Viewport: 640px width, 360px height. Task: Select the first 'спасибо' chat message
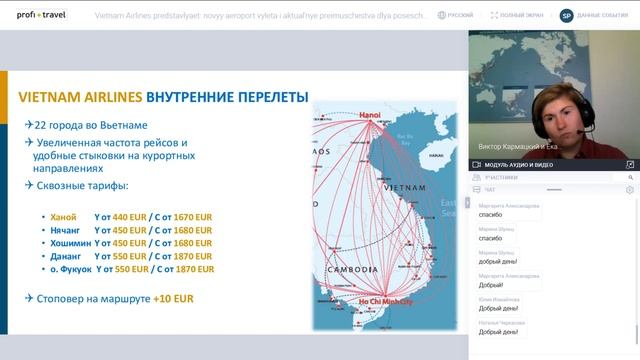(x=490, y=215)
